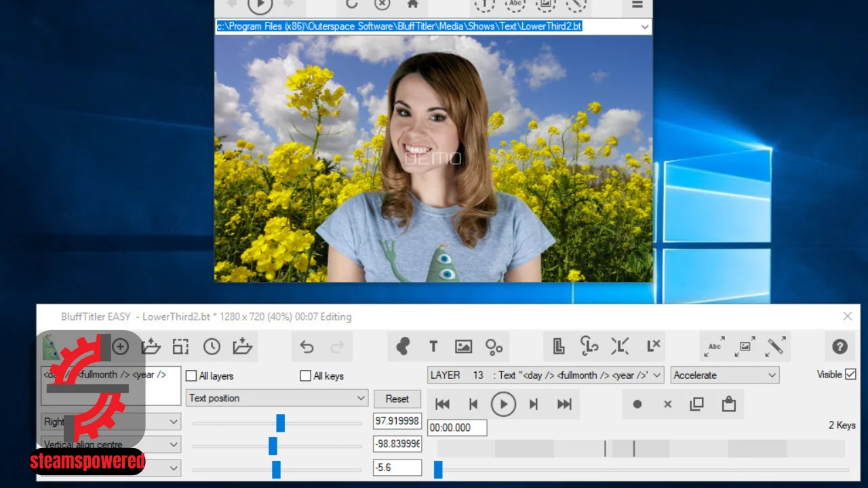
Task: Open the LAYER 13 selection dropdown
Action: (x=545, y=375)
